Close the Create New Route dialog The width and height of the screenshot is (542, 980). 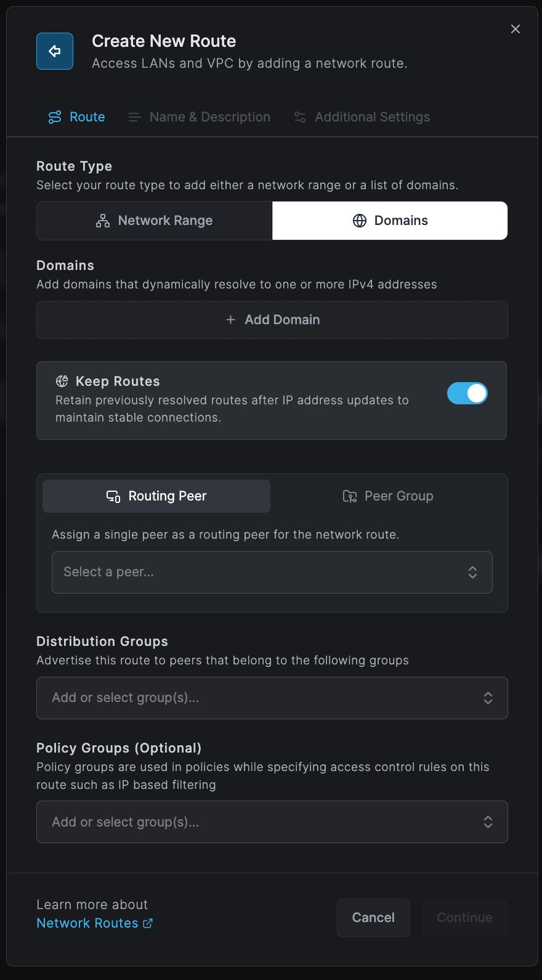[516, 29]
